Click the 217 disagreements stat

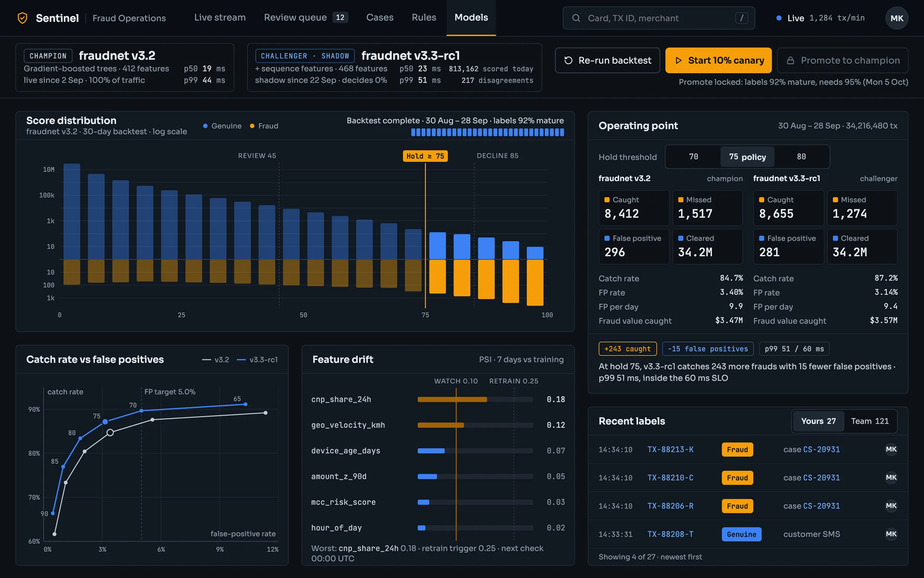coord(497,80)
